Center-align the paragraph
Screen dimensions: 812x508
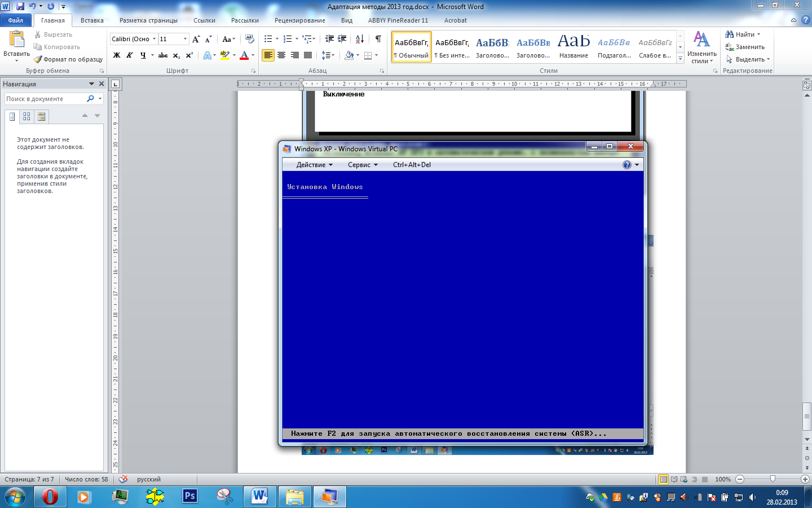point(281,55)
